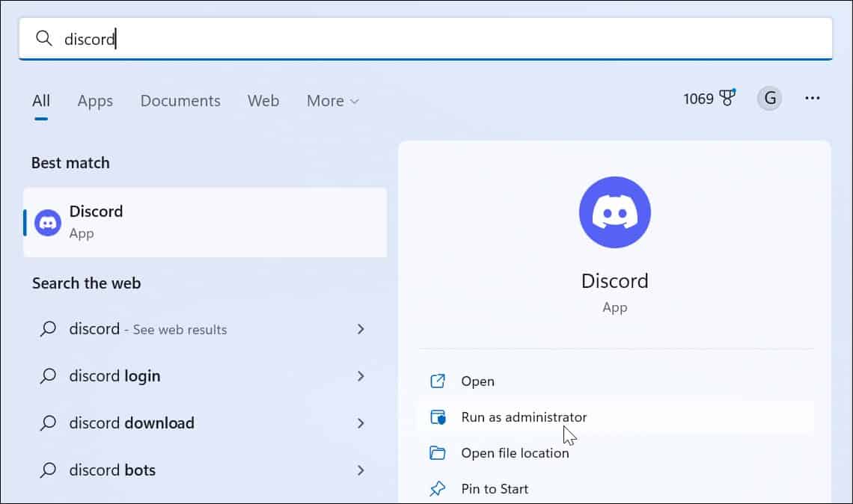Expand arrow beside 'discord - See web results'
Image resolution: width=853 pixels, height=504 pixels.
360,329
